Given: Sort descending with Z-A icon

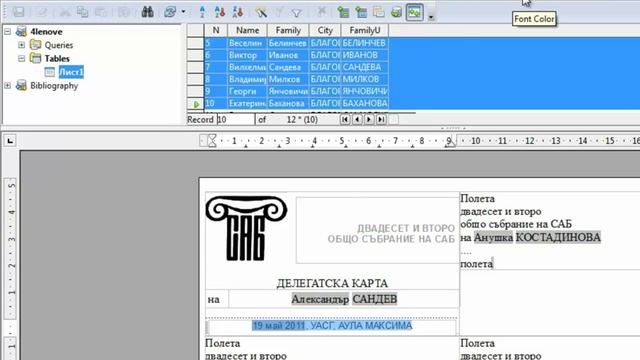Looking at the screenshot, I should coord(238,12).
